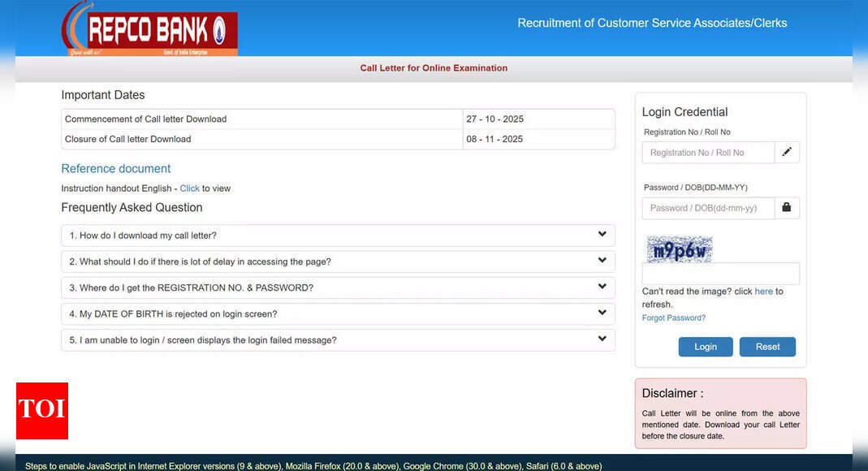Click chevron arrow on first FAQ row
Viewport: 868px width, 471px height.
(x=602, y=235)
